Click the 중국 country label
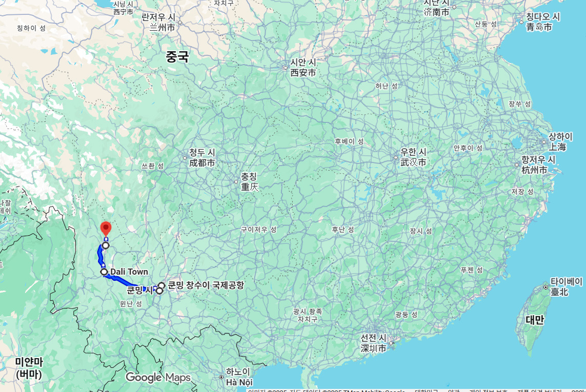 [177, 56]
